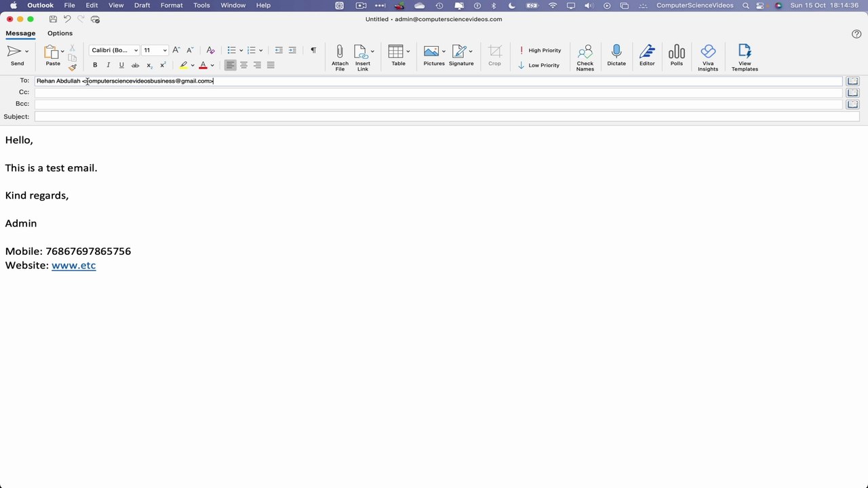868x488 pixels.
Task: Start Dictate microphone
Action: click(x=616, y=56)
